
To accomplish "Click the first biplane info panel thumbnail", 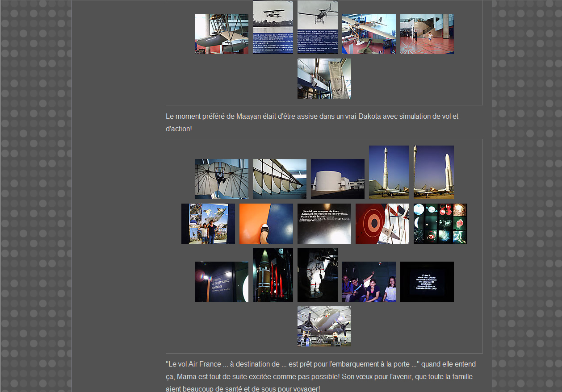I will coord(273,27).
